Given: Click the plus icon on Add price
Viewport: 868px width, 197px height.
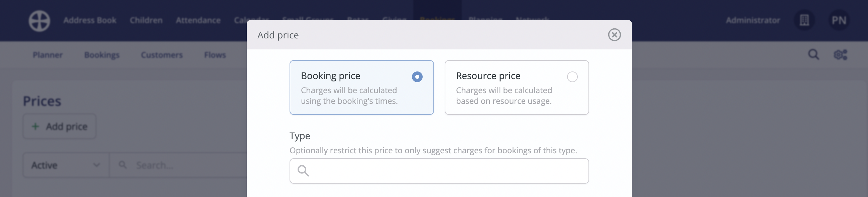Looking at the screenshot, I should (x=35, y=127).
